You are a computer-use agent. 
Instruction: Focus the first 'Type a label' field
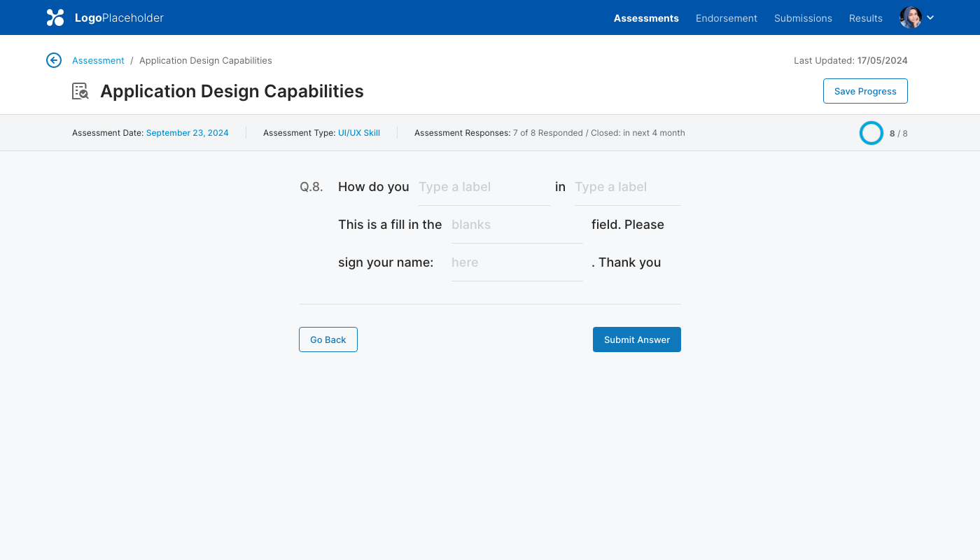pyautogui.click(x=484, y=187)
